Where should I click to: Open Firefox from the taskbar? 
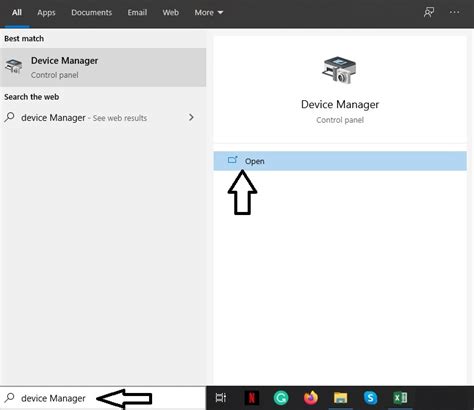point(311,398)
